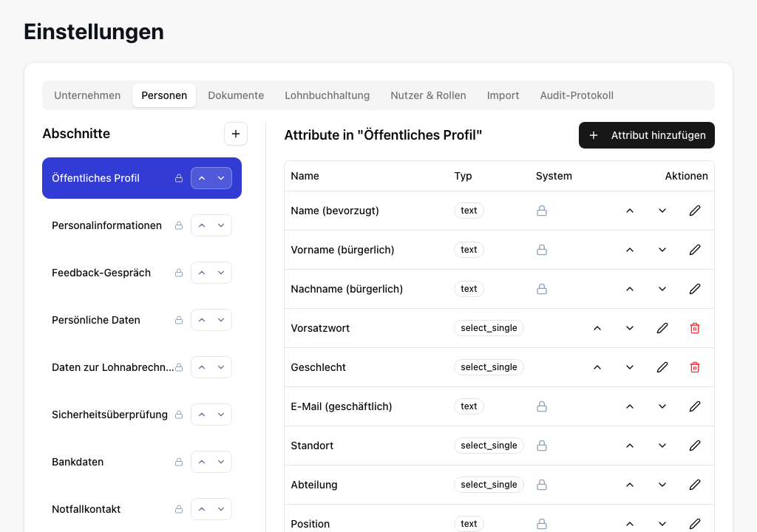The width and height of the screenshot is (757, 532).
Task: Move Vorsatzwort attribute up
Action: (x=597, y=328)
